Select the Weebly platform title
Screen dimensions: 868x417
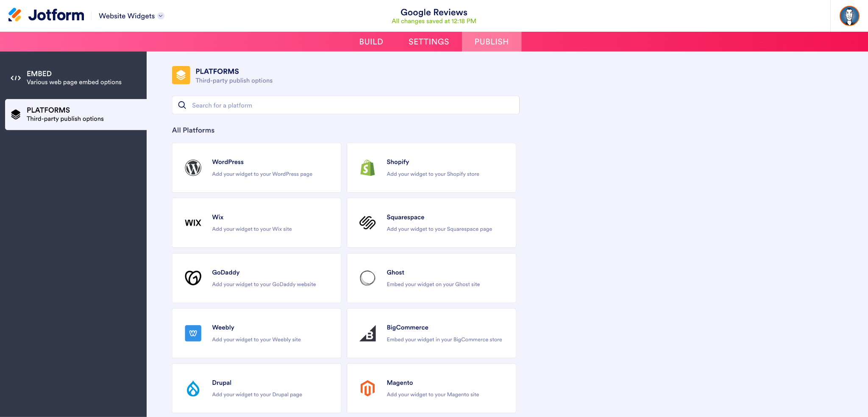pyautogui.click(x=223, y=327)
